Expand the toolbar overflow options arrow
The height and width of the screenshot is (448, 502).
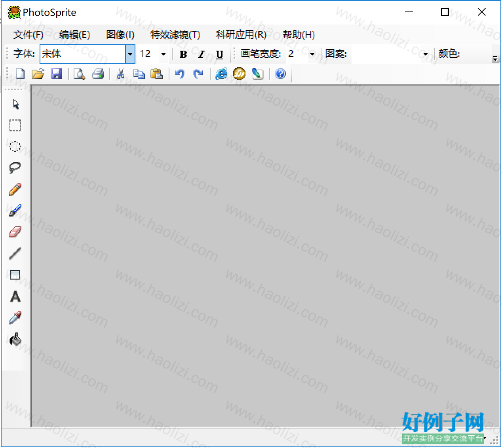495,59
